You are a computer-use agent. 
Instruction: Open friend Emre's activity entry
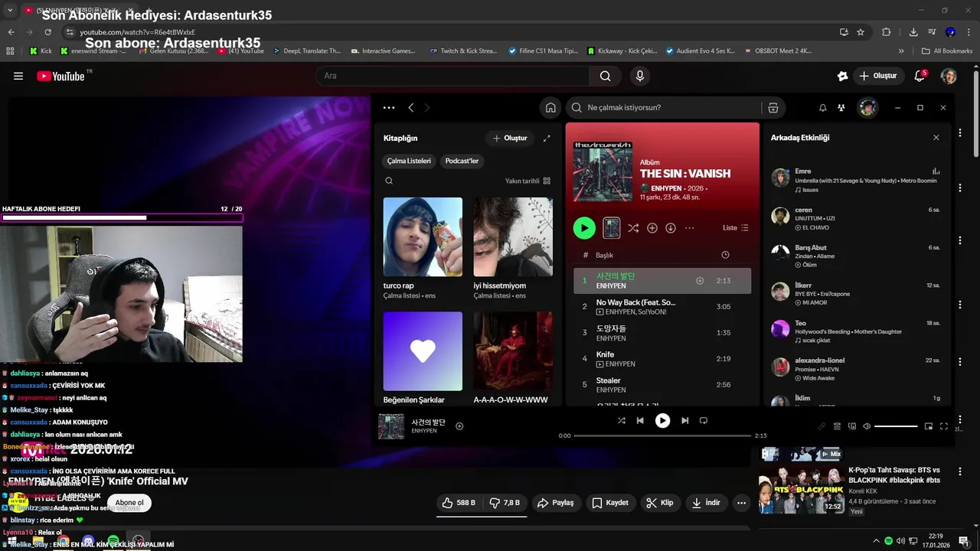[855, 180]
